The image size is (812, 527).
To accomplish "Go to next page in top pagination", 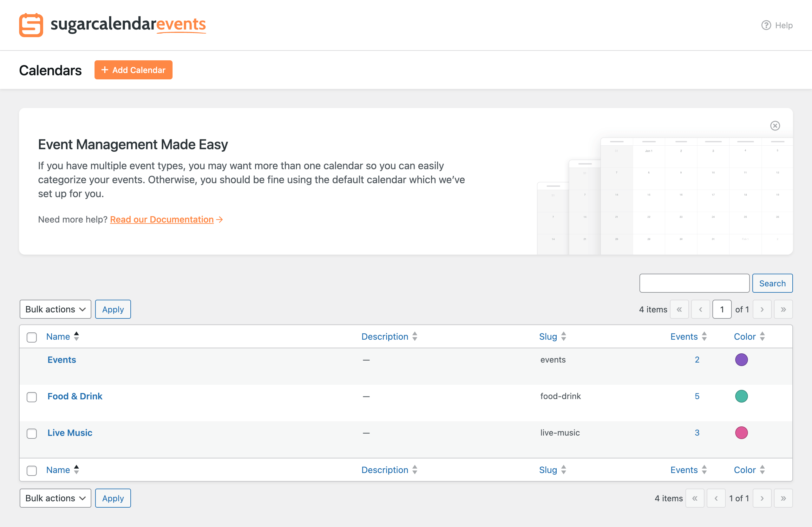I will pos(762,309).
